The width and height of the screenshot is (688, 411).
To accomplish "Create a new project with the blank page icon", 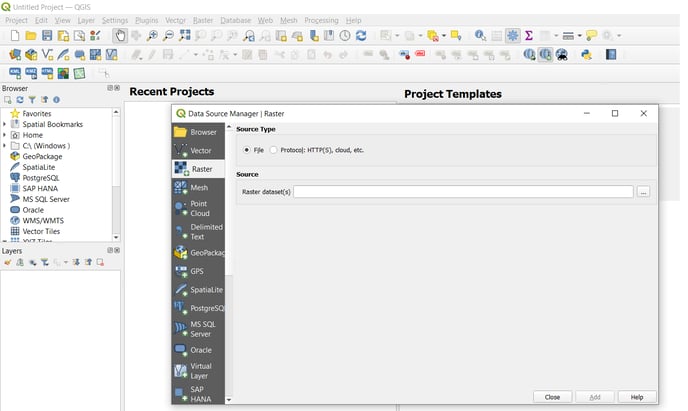I will [x=15, y=36].
